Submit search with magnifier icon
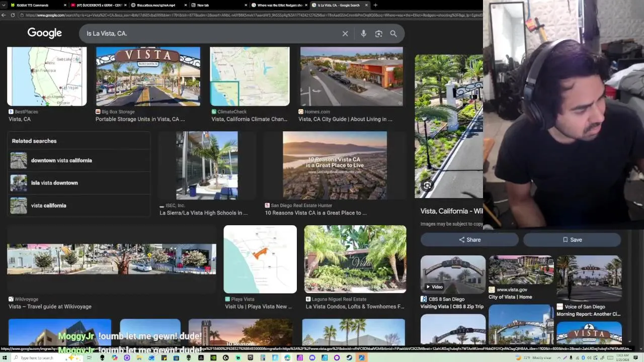The width and height of the screenshot is (644, 362). click(x=393, y=34)
